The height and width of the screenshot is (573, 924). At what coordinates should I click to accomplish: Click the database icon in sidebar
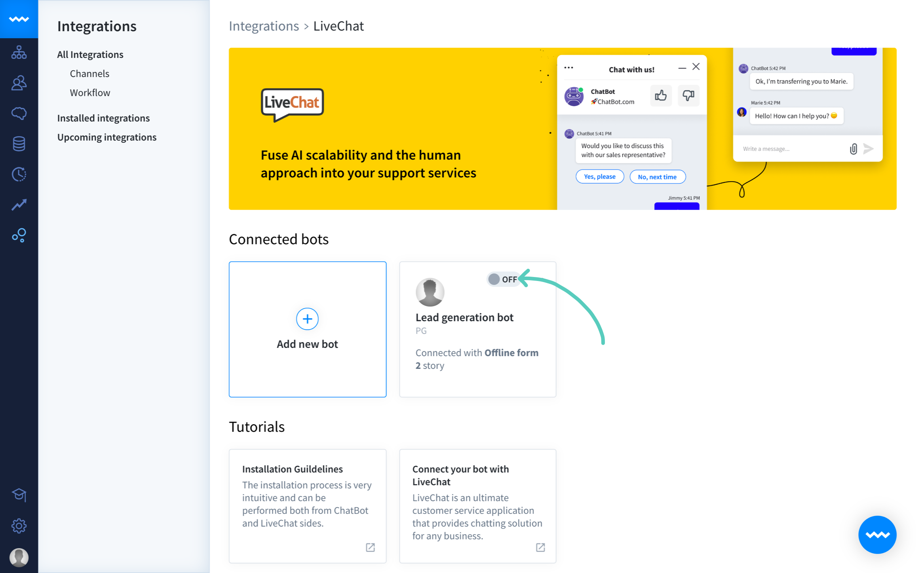(x=19, y=143)
